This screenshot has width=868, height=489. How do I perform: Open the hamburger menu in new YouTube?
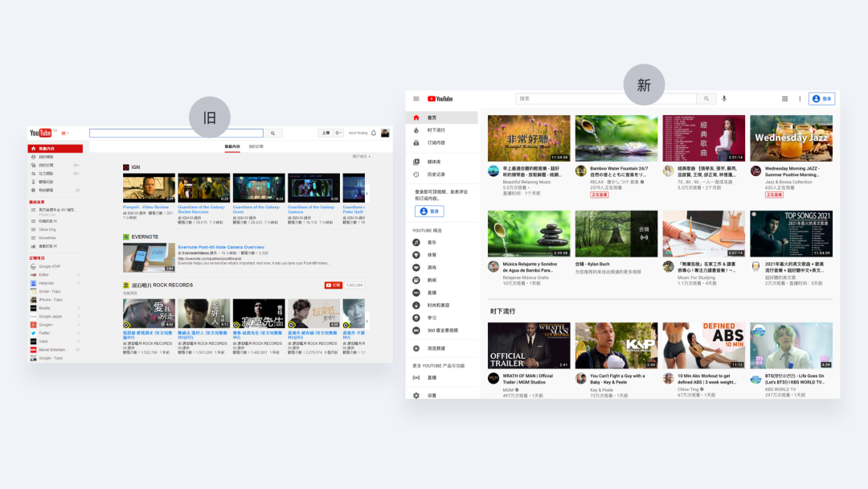click(416, 99)
